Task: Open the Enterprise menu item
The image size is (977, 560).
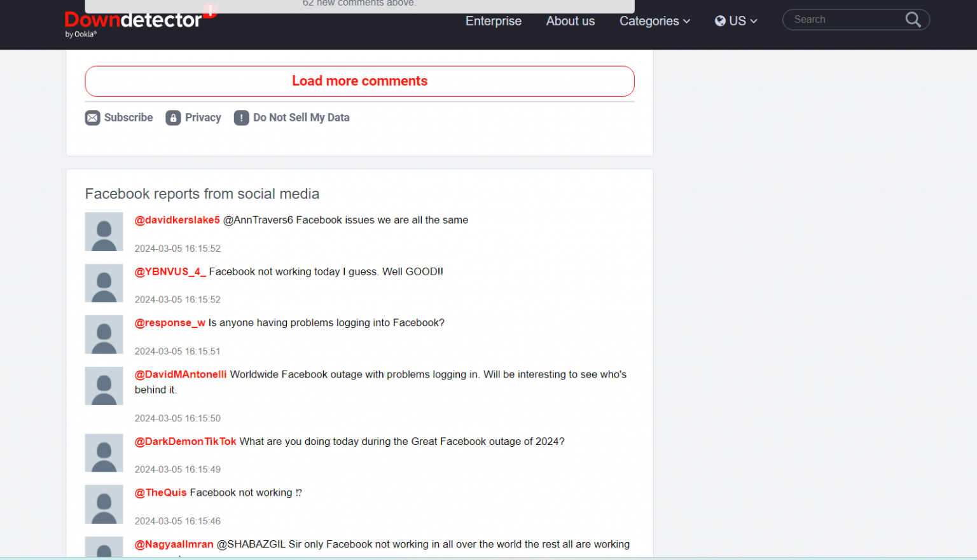Action: 493,21
